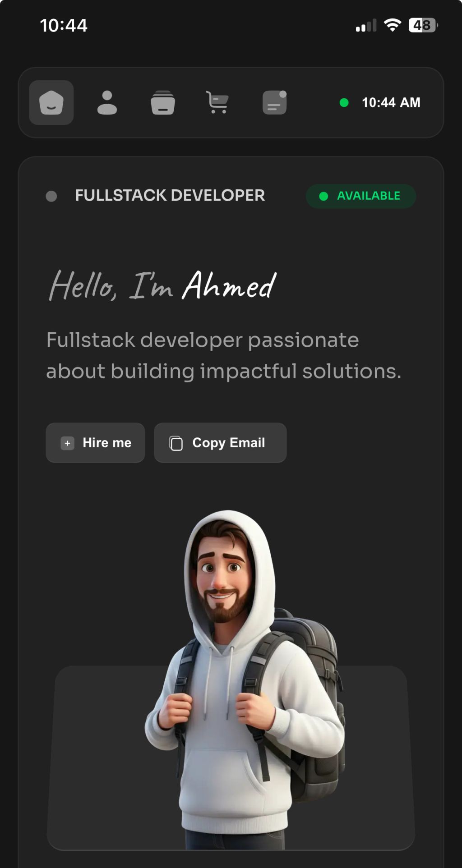Go to the profile person icon

tap(107, 102)
